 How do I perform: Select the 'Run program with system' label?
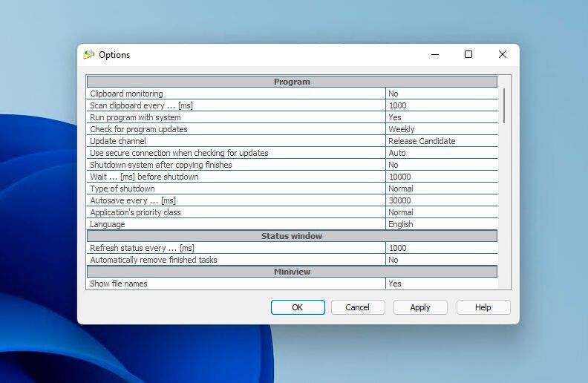(x=135, y=117)
